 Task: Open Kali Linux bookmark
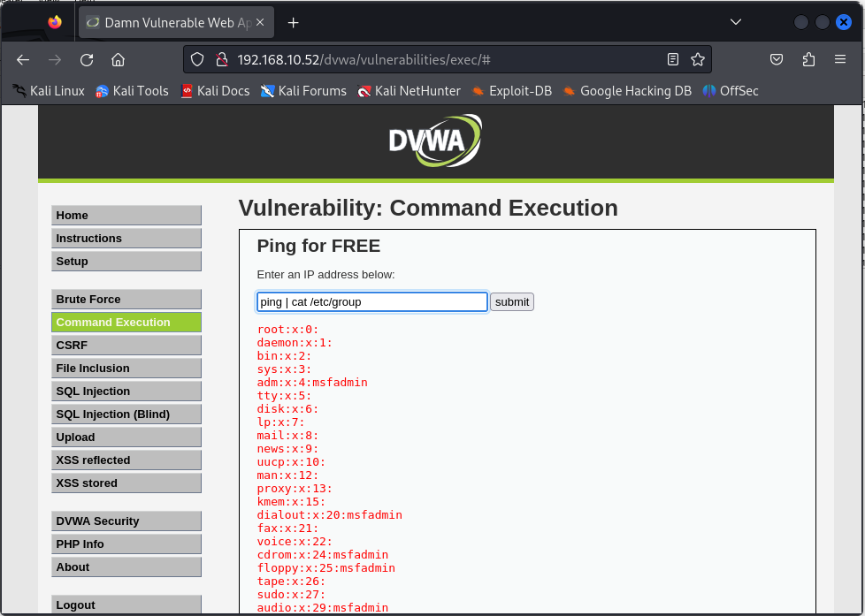click(49, 91)
